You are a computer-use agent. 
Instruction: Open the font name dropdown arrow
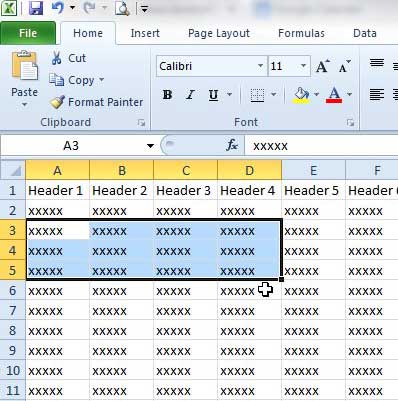tap(261, 66)
